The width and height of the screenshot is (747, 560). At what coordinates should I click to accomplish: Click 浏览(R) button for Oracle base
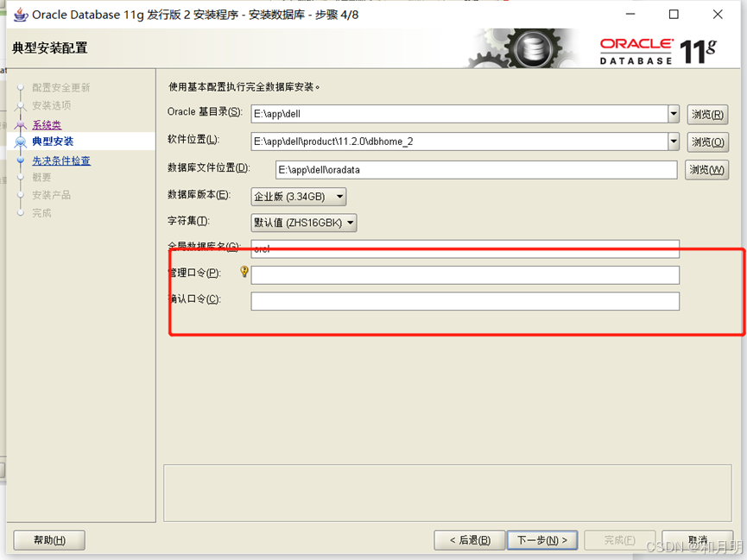point(707,114)
